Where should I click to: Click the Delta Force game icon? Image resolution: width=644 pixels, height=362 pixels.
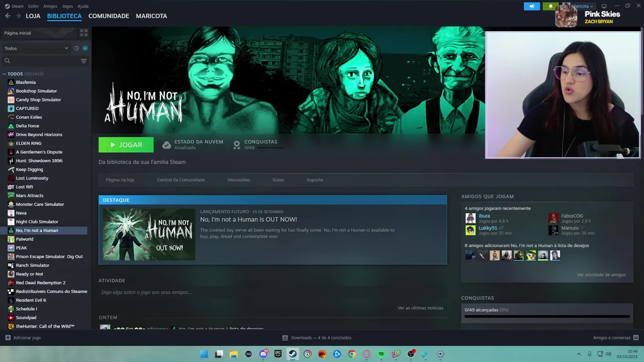click(x=11, y=126)
